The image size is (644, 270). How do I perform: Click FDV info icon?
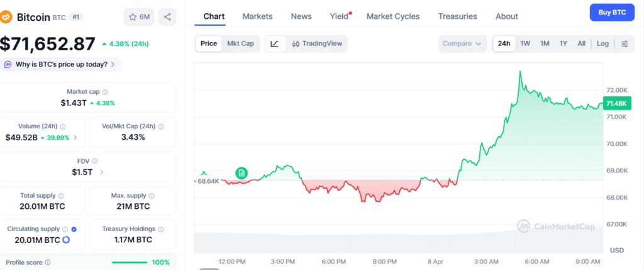(x=95, y=161)
